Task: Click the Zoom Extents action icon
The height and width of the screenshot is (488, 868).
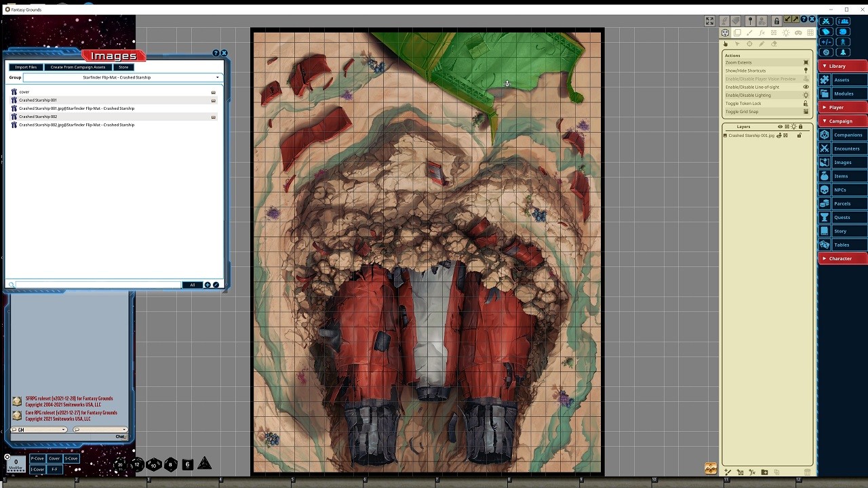Action: point(806,62)
